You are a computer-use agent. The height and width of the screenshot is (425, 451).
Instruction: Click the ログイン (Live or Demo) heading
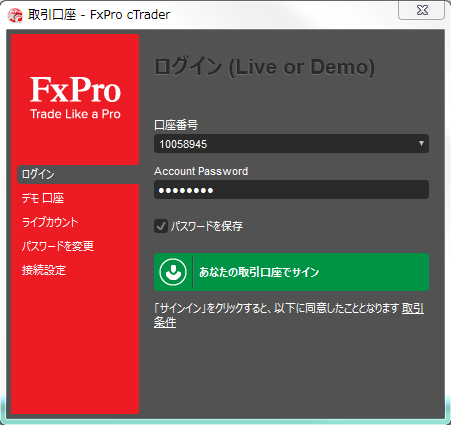pos(265,67)
